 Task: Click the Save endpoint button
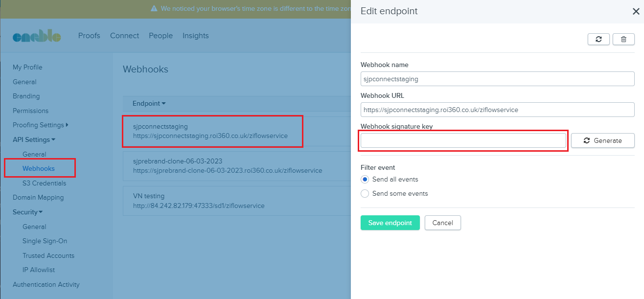click(390, 223)
